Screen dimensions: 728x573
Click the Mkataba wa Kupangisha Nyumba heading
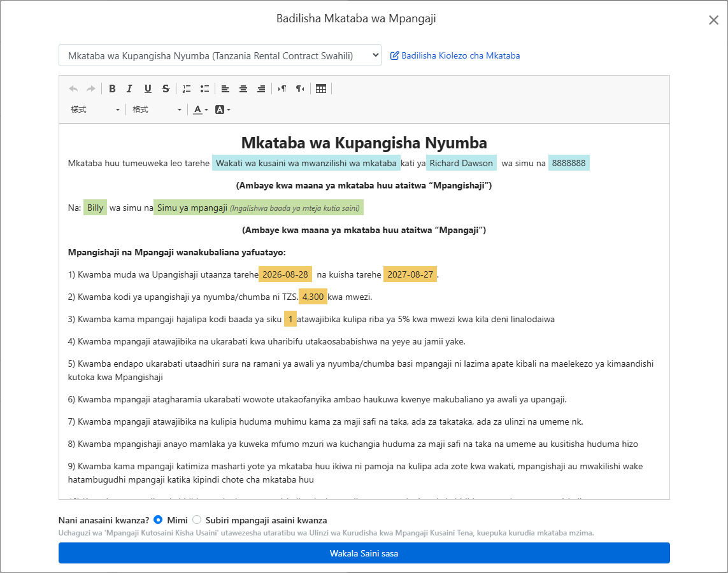point(364,143)
